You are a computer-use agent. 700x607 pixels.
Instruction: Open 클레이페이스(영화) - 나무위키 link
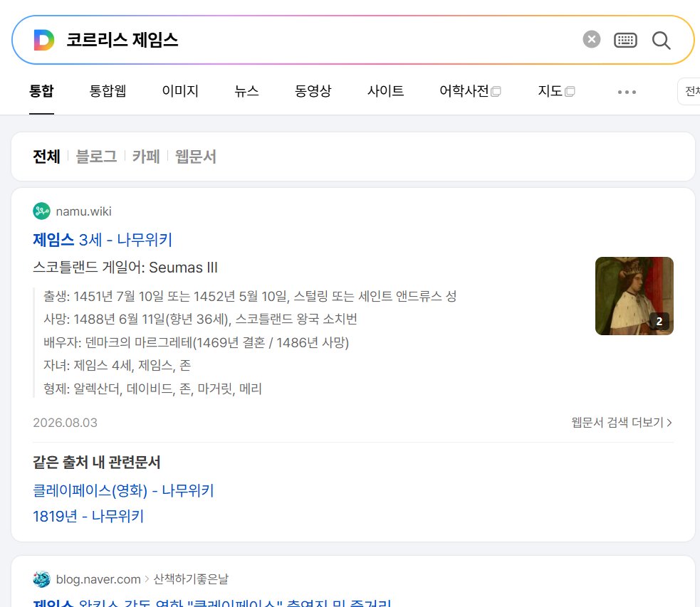click(x=123, y=490)
